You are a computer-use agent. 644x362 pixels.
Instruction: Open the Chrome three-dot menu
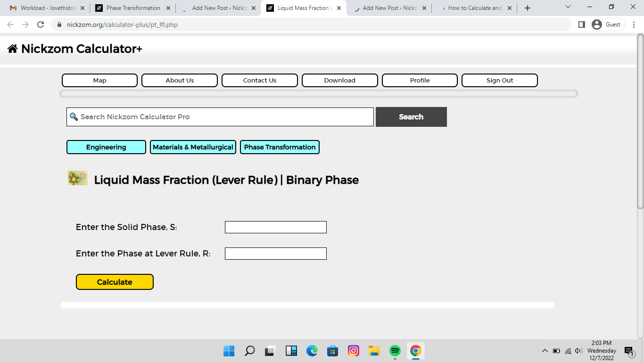point(634,25)
